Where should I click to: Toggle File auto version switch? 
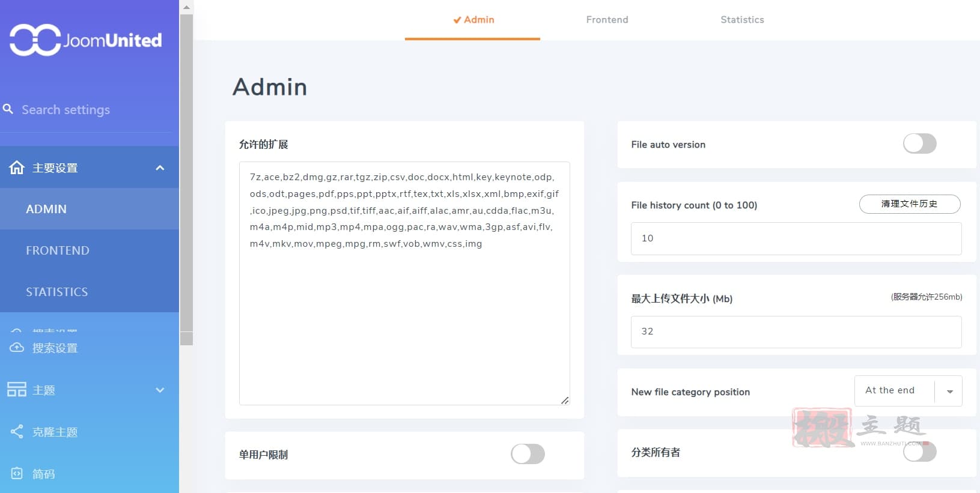tap(919, 144)
